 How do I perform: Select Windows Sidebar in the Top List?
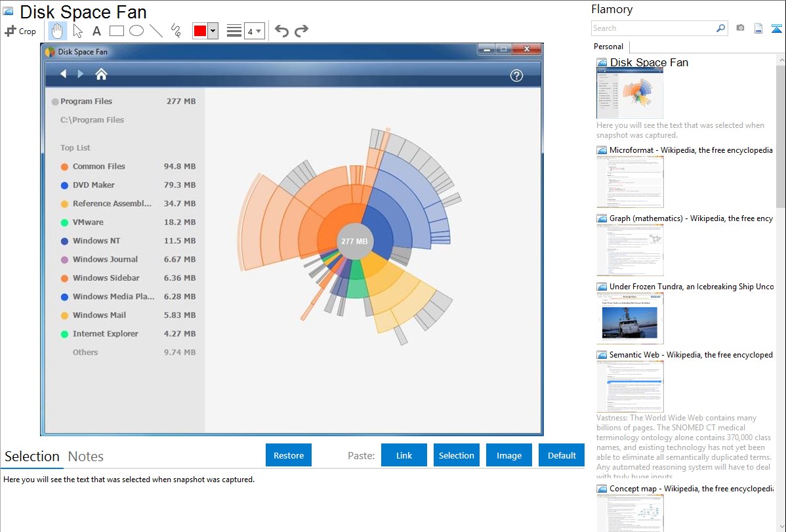coord(128,277)
